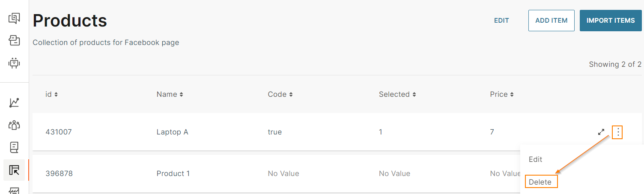Click the IMPORT ITEMS button
Viewport: 644px width, 194px height.
611,21
